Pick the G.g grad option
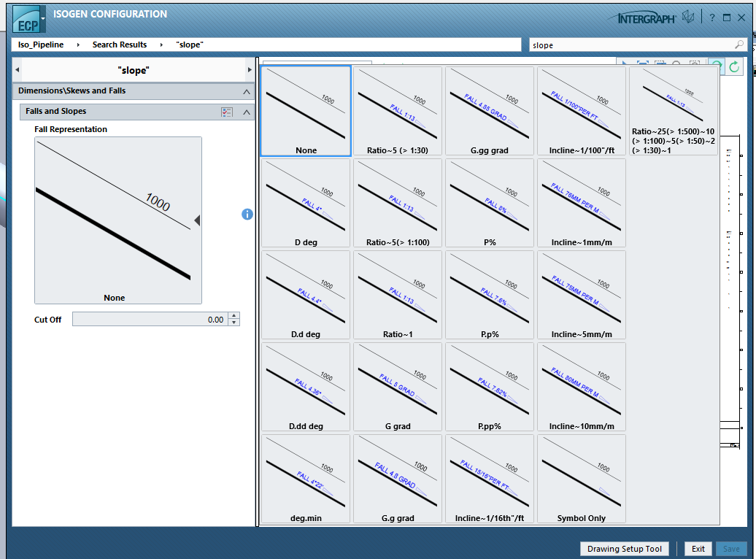The height and width of the screenshot is (559, 756). (398, 479)
